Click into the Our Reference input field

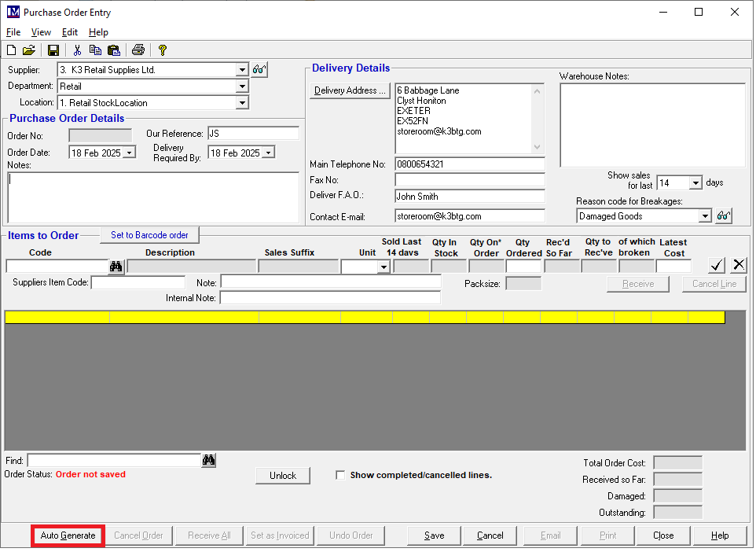pos(253,134)
